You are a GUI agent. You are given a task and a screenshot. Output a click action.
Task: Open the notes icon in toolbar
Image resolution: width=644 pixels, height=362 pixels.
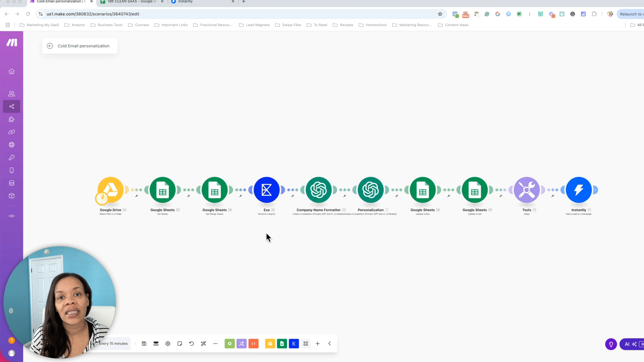[180, 344]
